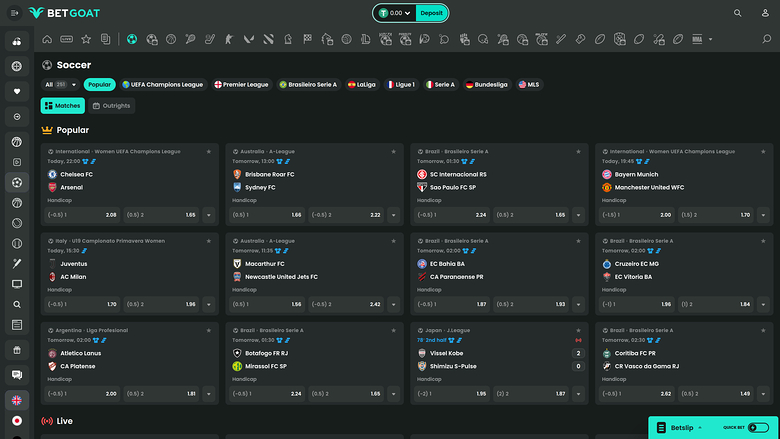This screenshot has height=439, width=780.
Task: Select the Basketball icon in sports bar
Action: pos(171,39)
